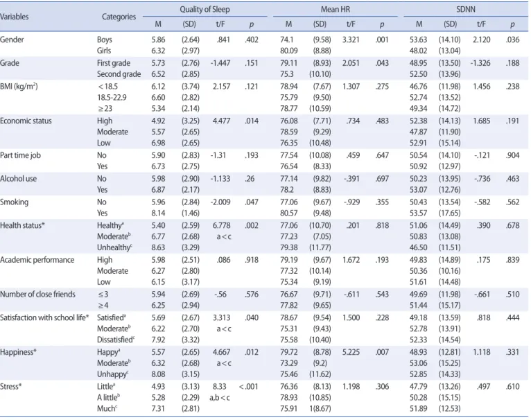Select the 3.313 t/F for Satisfaction with school life
The width and height of the screenshot is (531, 420).
point(221,317)
